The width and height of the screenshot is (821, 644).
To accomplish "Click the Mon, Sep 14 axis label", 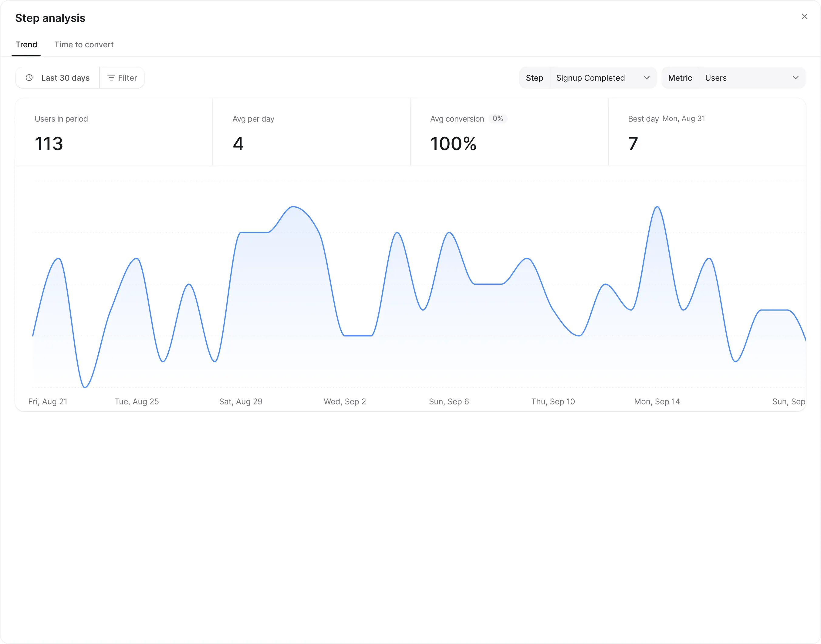I will click(x=657, y=401).
